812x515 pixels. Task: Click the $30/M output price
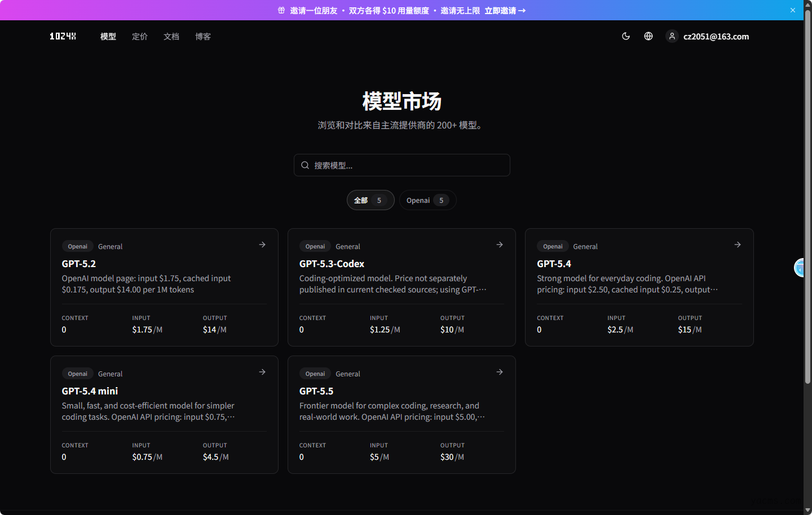click(452, 457)
